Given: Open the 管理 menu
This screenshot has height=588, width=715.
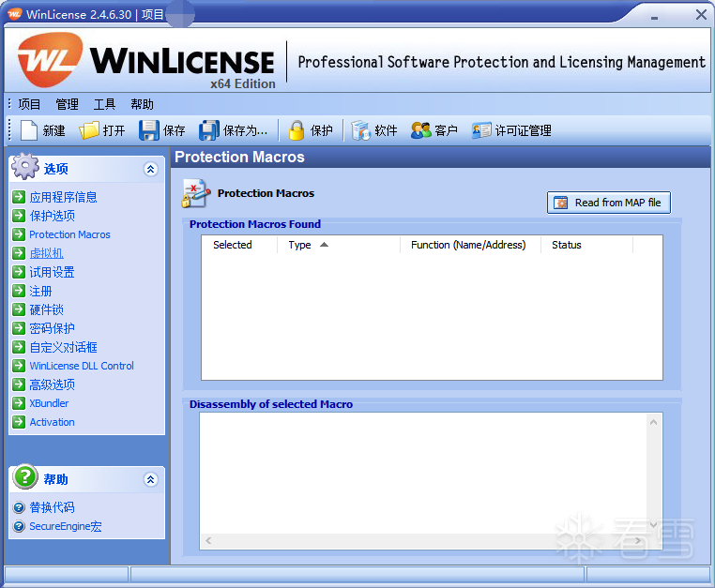Looking at the screenshot, I should 67,104.
